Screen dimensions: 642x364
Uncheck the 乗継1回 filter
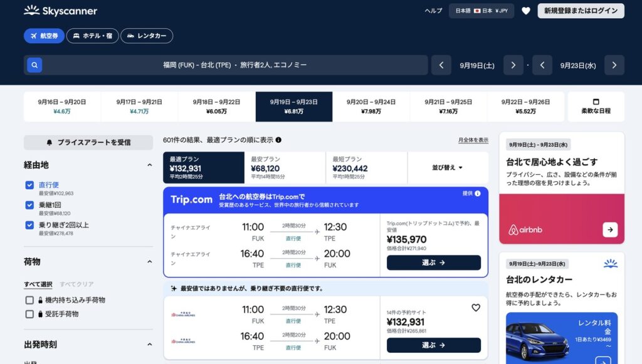tap(29, 205)
